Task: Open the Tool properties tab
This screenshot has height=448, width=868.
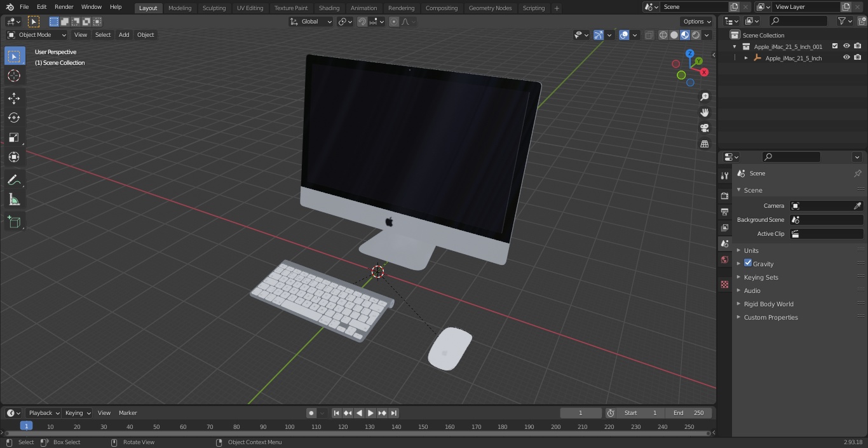Action: point(724,175)
